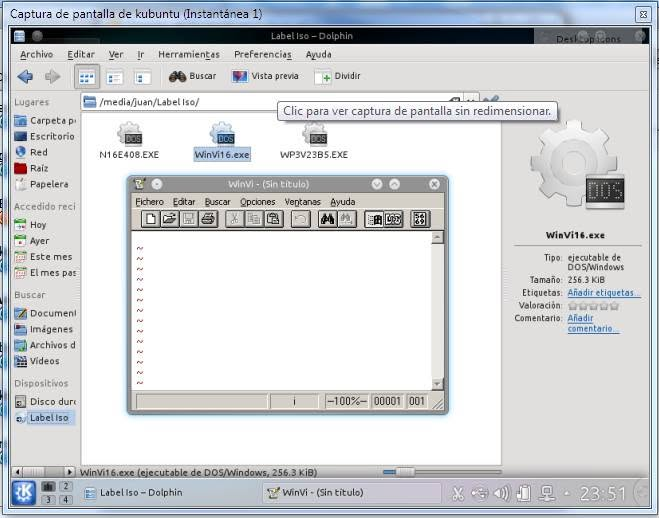Screen dimensions: 659x518
Task: Show files accessed Ayer
Action: pos(32,241)
